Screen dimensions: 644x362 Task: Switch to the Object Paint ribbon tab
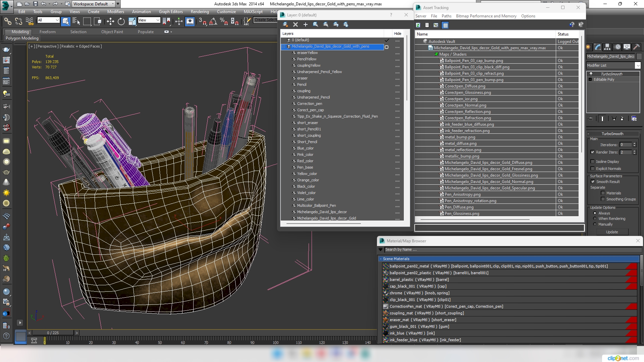[x=112, y=32]
